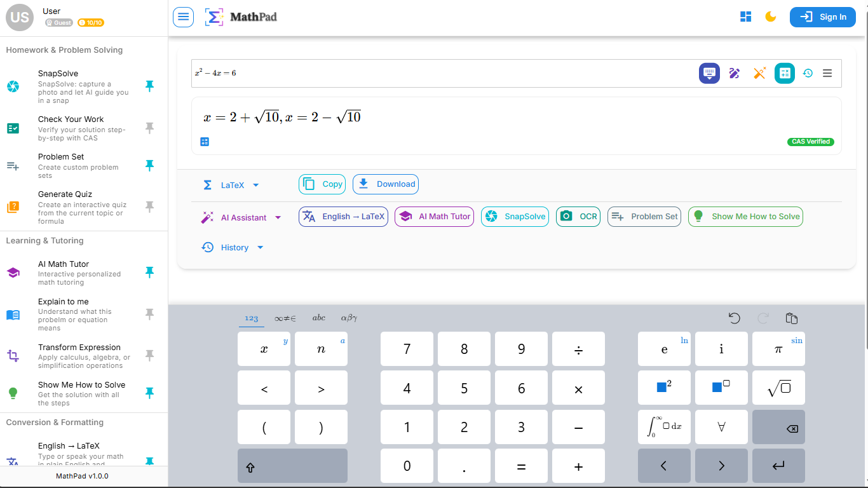Viewport: 868px width, 488px height.
Task: Click the small calculator icon below the solution
Action: click(205, 142)
